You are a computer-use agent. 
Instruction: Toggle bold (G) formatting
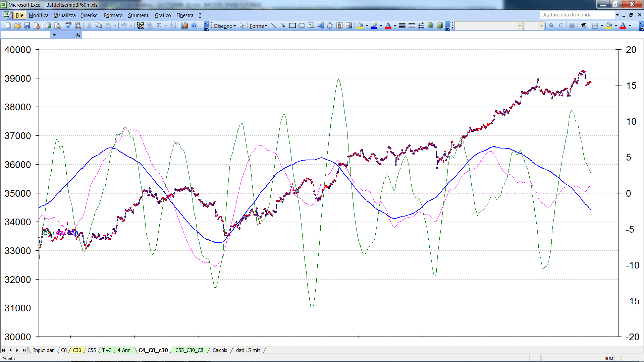[x=551, y=25]
